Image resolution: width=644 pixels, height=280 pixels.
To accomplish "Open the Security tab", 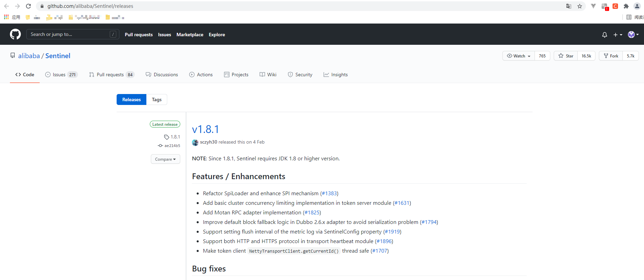I will click(300, 75).
